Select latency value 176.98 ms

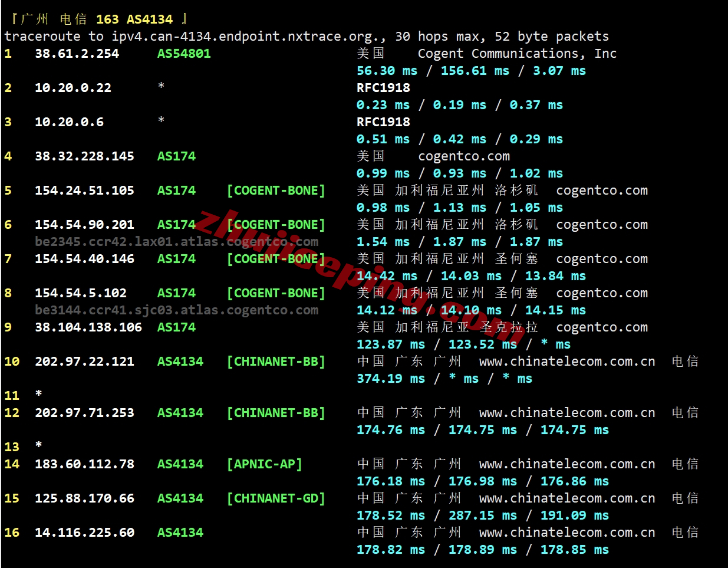tap(482, 481)
